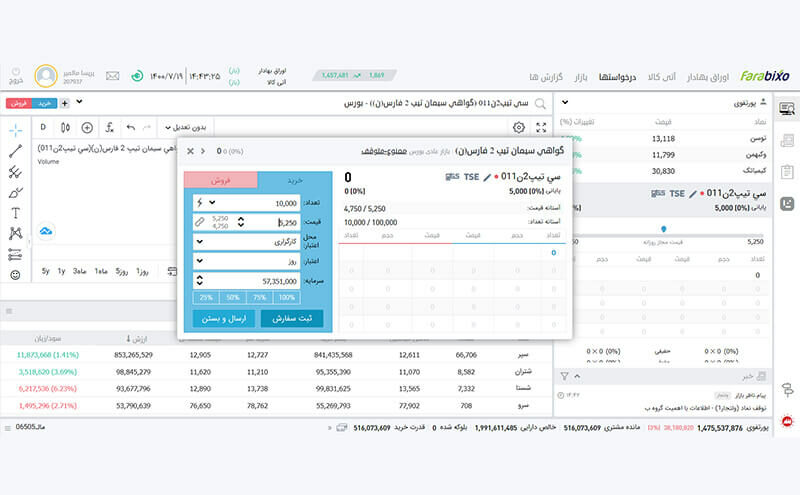Undo the last chart action
The height and width of the screenshot is (495, 800).
pyautogui.click(x=131, y=128)
